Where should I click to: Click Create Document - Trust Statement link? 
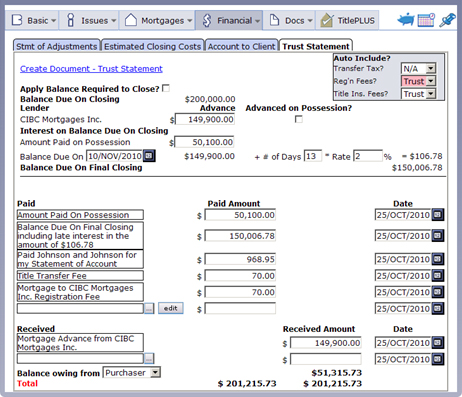91,69
